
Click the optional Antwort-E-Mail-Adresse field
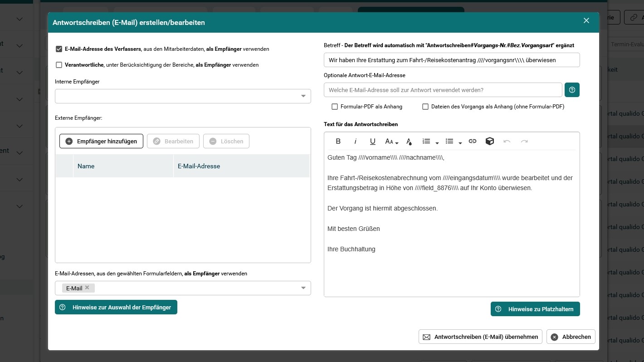tap(443, 90)
